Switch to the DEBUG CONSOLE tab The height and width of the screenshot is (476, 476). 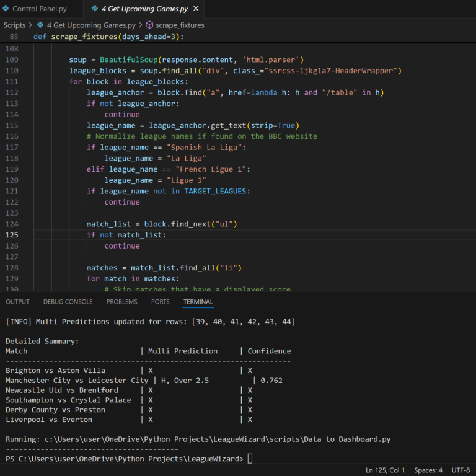coord(68,302)
